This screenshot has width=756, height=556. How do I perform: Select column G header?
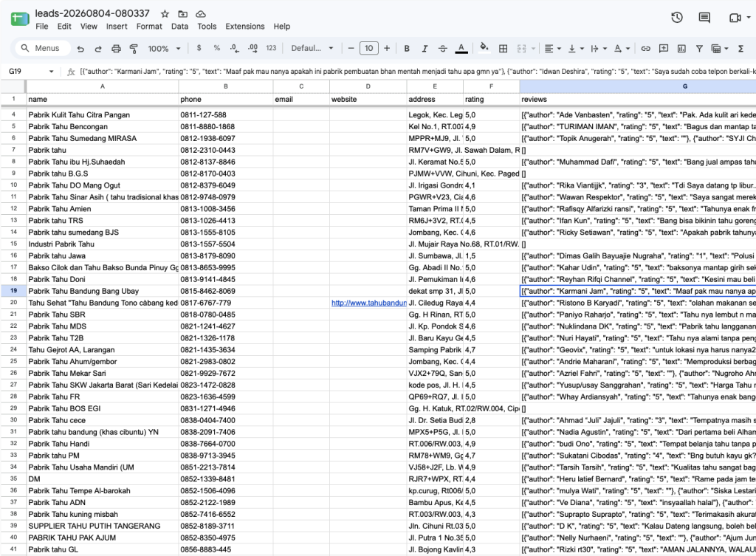[638, 86]
